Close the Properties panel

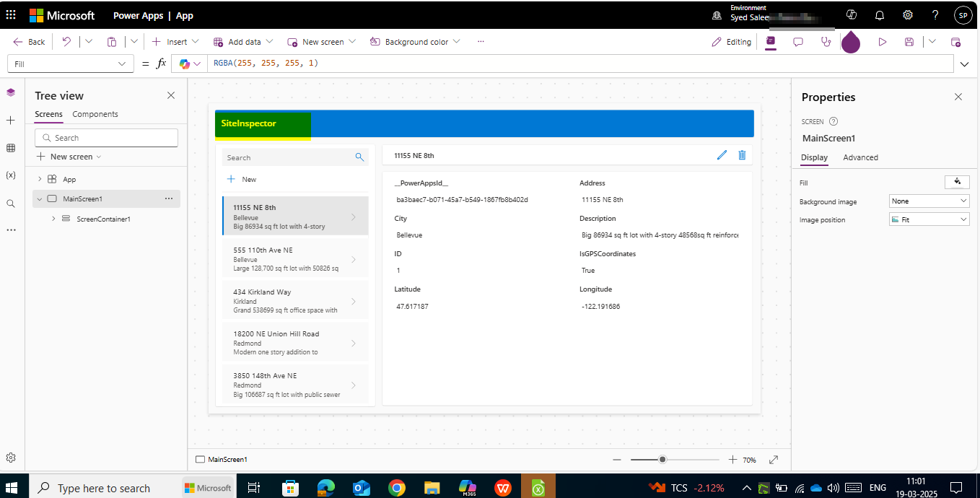click(958, 97)
